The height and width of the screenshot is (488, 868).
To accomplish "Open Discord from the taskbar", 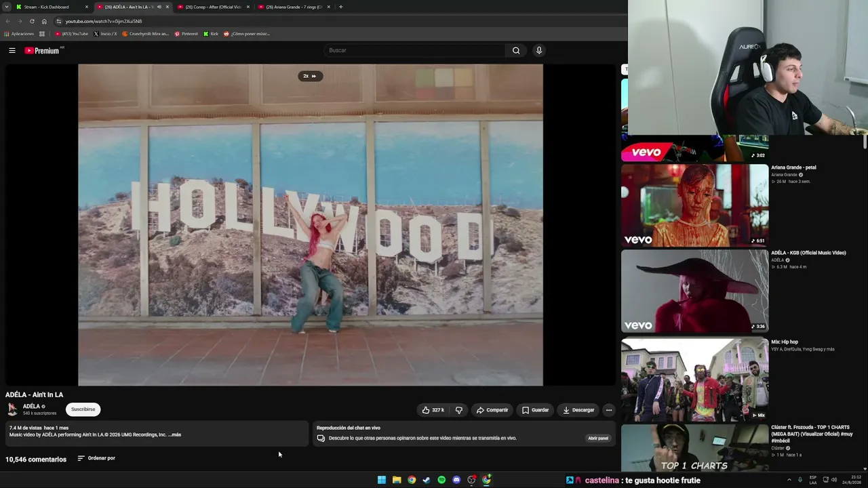I will (x=456, y=480).
